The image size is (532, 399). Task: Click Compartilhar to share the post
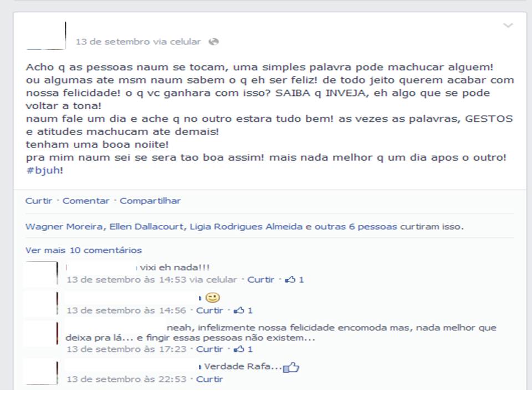150,201
